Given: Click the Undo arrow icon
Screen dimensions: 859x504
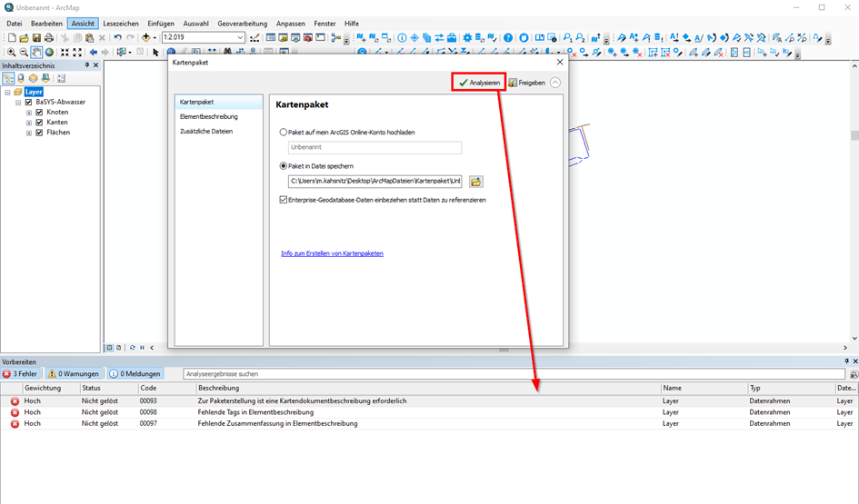Looking at the screenshot, I should click(118, 38).
